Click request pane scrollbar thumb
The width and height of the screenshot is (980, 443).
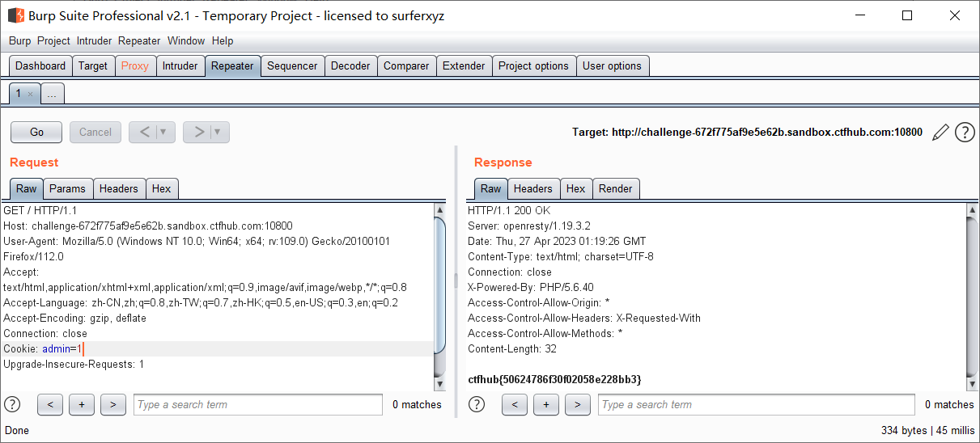tap(440, 285)
